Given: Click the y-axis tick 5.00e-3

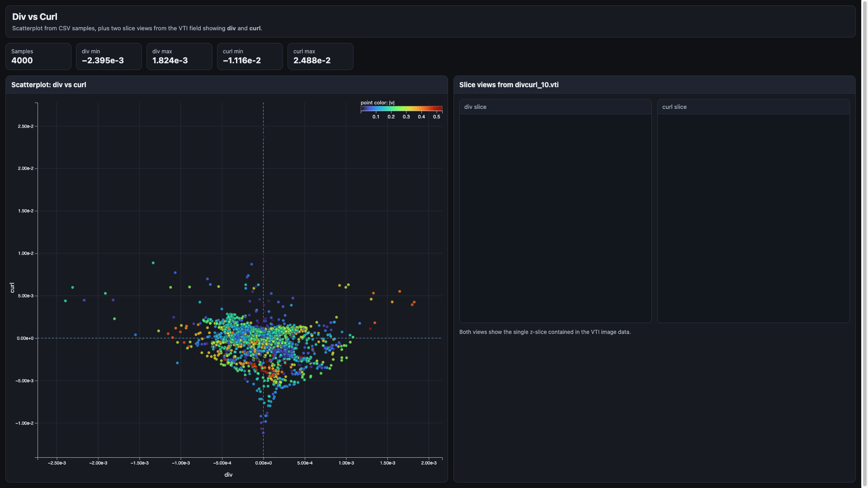Looking at the screenshot, I should pos(26,296).
